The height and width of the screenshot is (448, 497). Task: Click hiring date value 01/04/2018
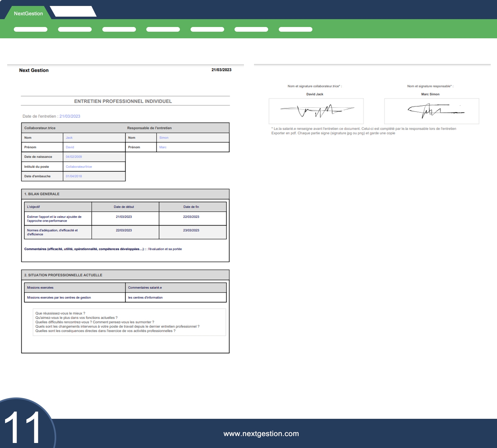coord(74,176)
